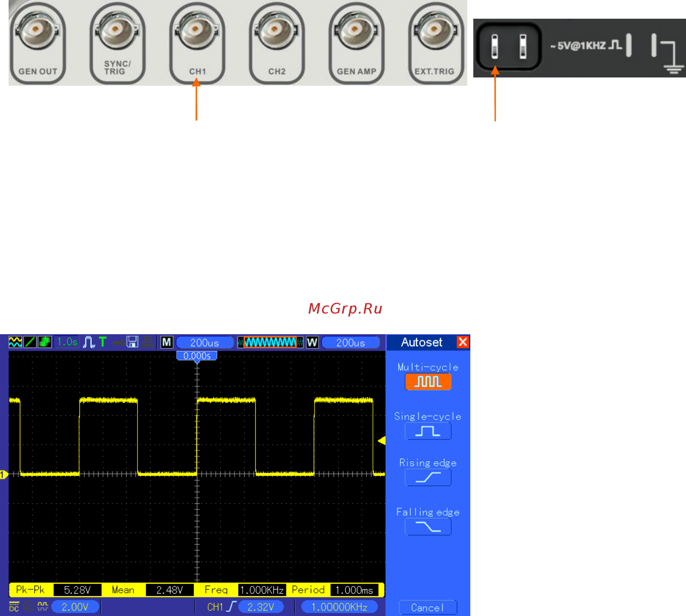
Task: Click the 20 bandwidth limit icon
Action: [x=28, y=607]
